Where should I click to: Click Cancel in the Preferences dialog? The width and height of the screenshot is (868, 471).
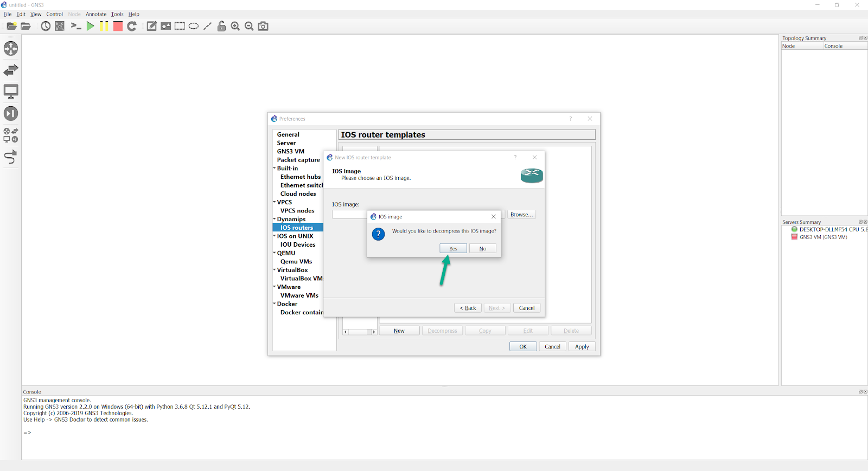(552, 346)
